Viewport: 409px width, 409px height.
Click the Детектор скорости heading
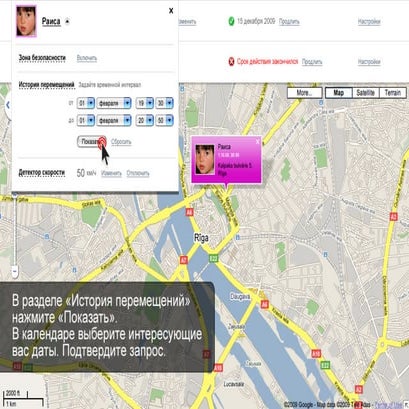pyautogui.click(x=42, y=173)
